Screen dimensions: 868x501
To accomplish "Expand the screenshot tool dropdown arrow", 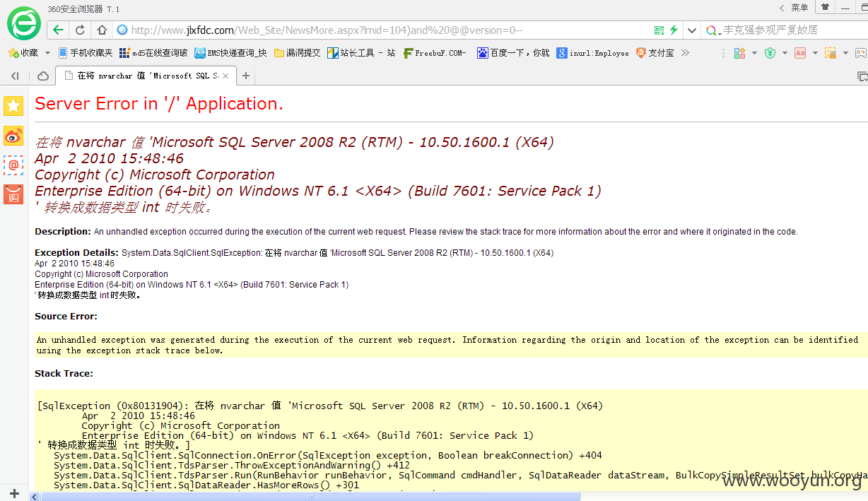I will (x=845, y=53).
